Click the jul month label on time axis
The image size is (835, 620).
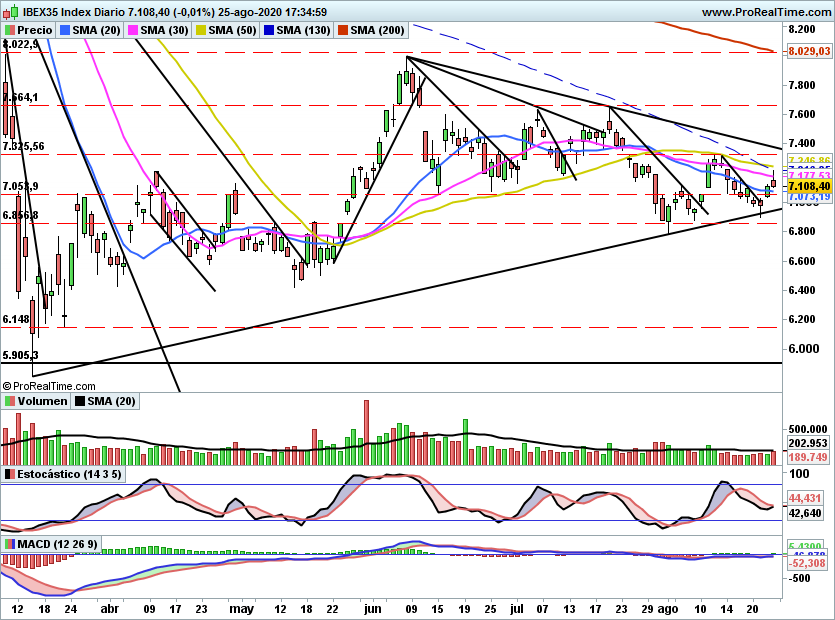coord(517,609)
